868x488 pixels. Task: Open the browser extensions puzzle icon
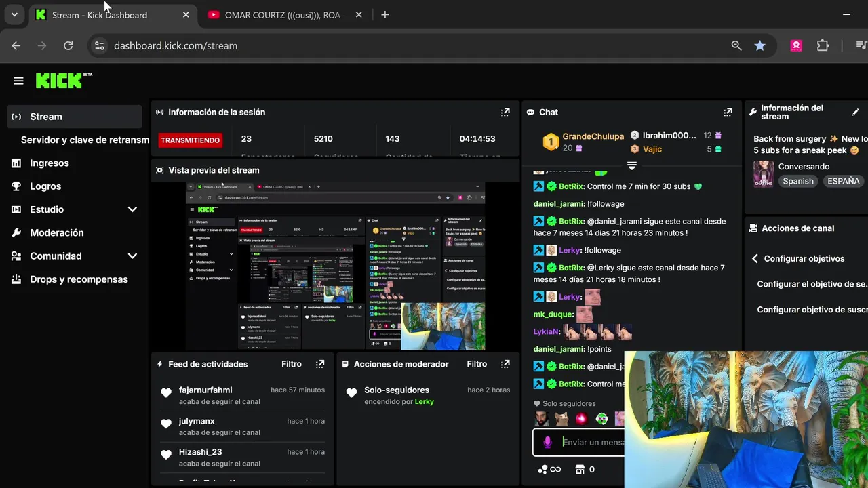coord(823,45)
